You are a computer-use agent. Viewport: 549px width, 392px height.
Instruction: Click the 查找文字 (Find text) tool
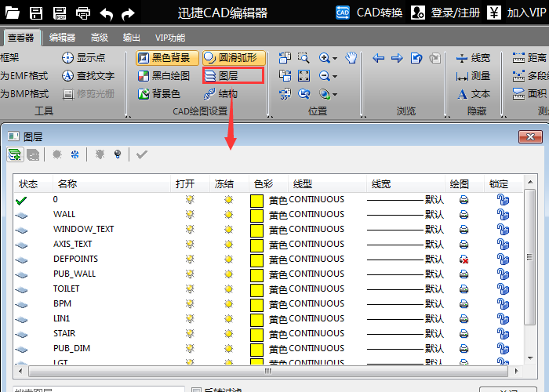[x=88, y=76]
